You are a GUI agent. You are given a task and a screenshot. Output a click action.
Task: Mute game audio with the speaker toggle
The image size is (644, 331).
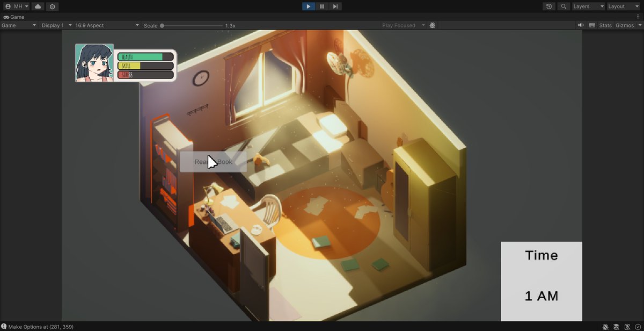pos(580,25)
